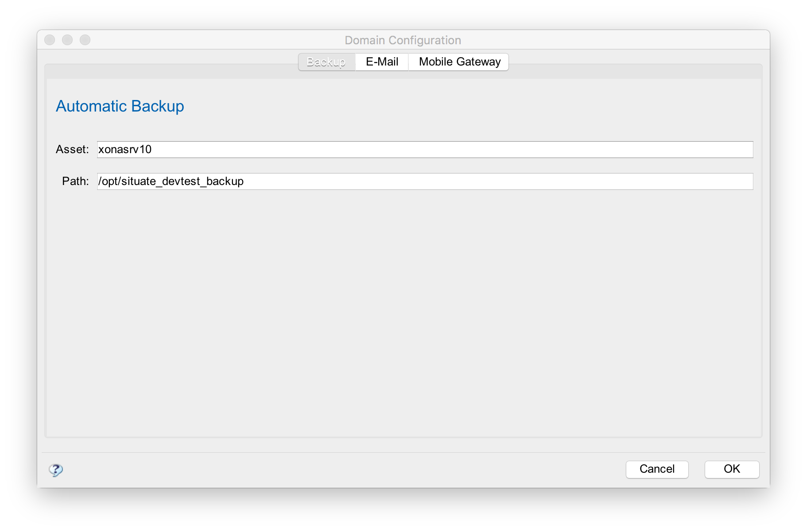Minimize the Domain Configuration window

[67, 40]
